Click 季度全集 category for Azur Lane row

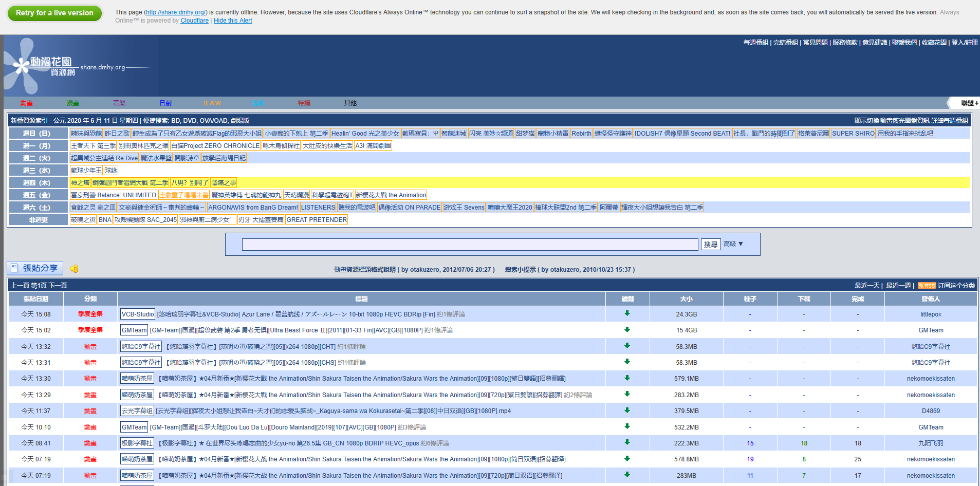(x=90, y=314)
